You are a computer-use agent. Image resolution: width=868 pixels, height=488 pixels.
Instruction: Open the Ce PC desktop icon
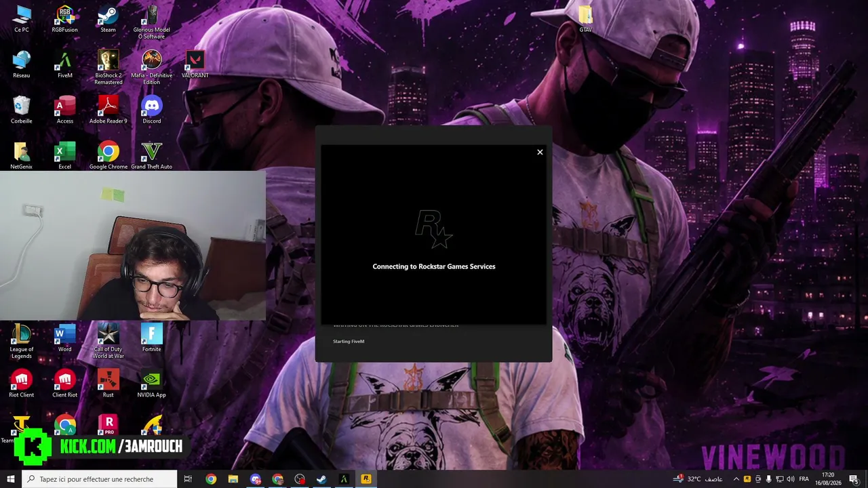pyautogui.click(x=22, y=19)
